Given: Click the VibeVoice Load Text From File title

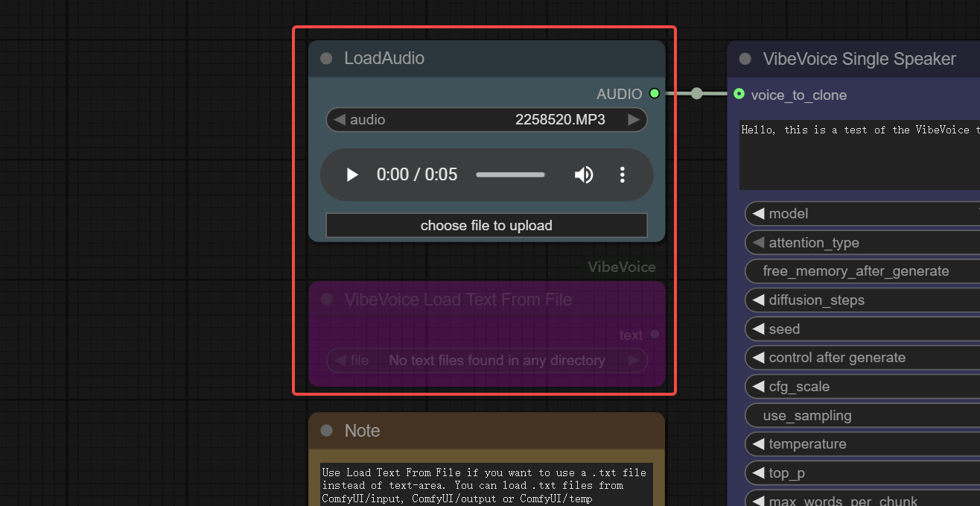Looking at the screenshot, I should [458, 300].
